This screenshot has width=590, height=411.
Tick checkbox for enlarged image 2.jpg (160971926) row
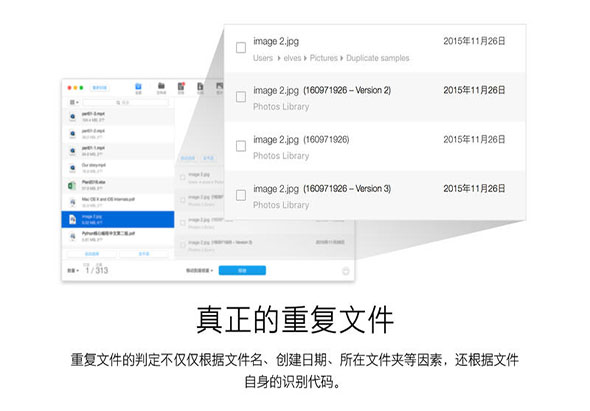pyautogui.click(x=241, y=146)
